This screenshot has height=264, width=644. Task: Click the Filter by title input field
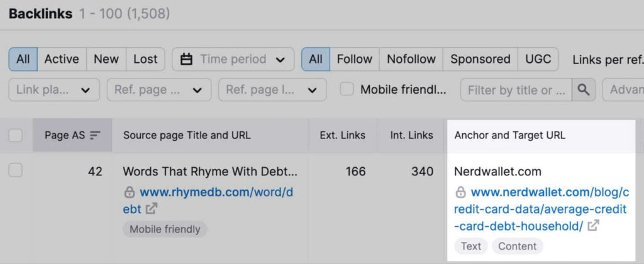516,90
